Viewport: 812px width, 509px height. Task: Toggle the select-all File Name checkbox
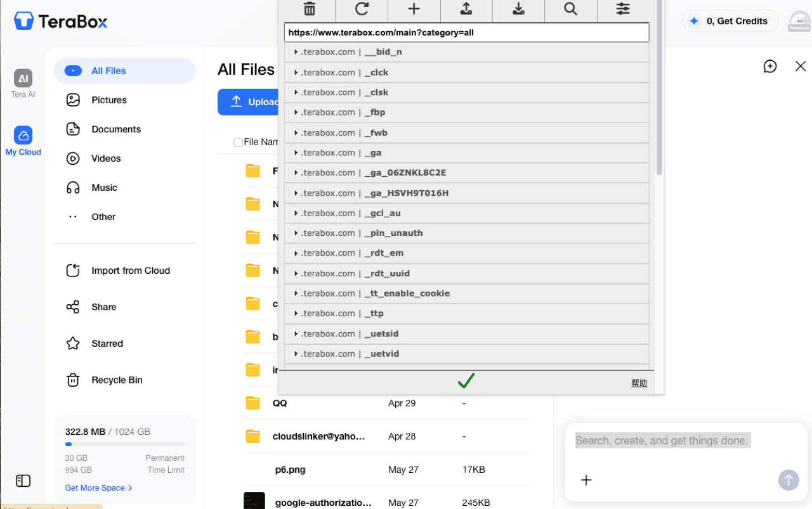point(238,142)
